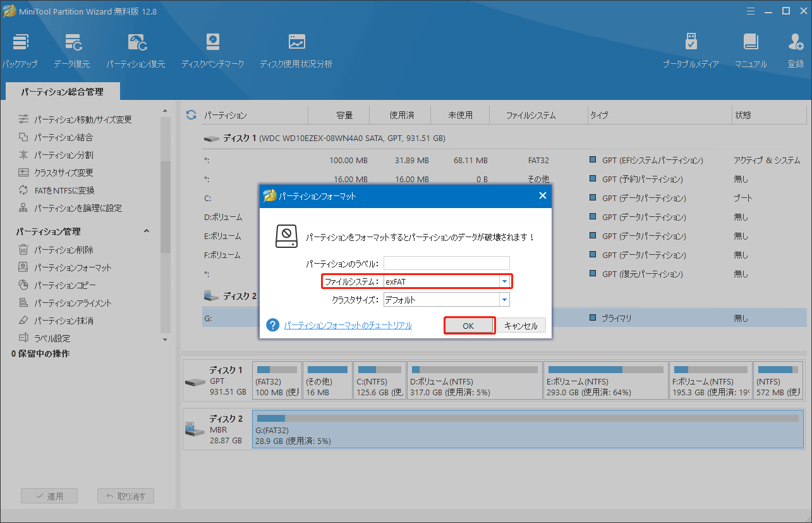Viewport: 812px width, 523px height.
Task: Start ディスクベンチマーク disk benchmark
Action: pyautogui.click(x=212, y=51)
